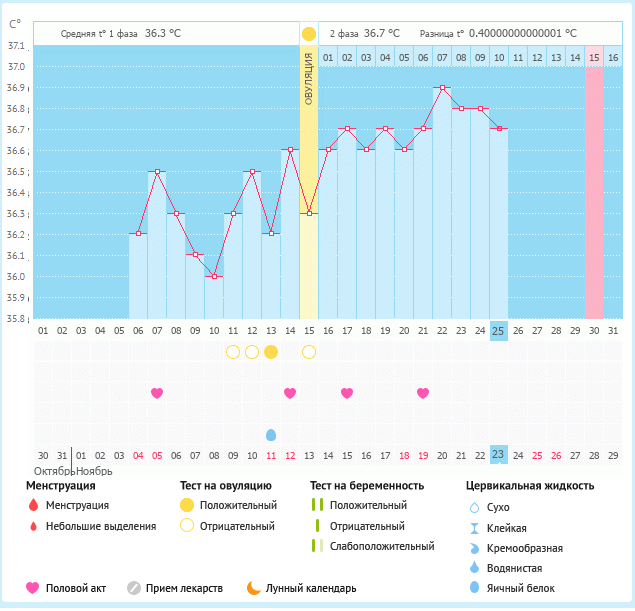
Task: Click the Половой акт heart legend icon
Action: click(33, 588)
